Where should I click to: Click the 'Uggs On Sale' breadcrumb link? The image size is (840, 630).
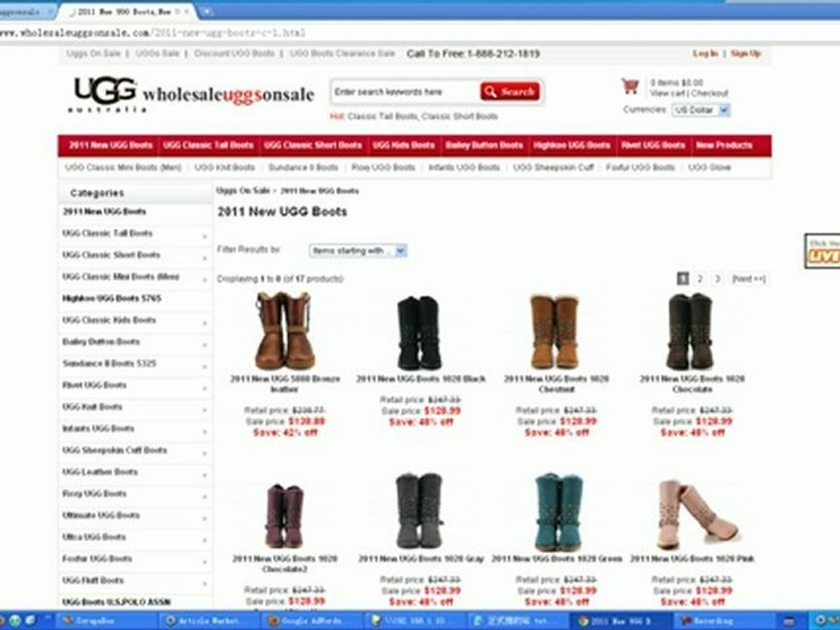tap(243, 191)
